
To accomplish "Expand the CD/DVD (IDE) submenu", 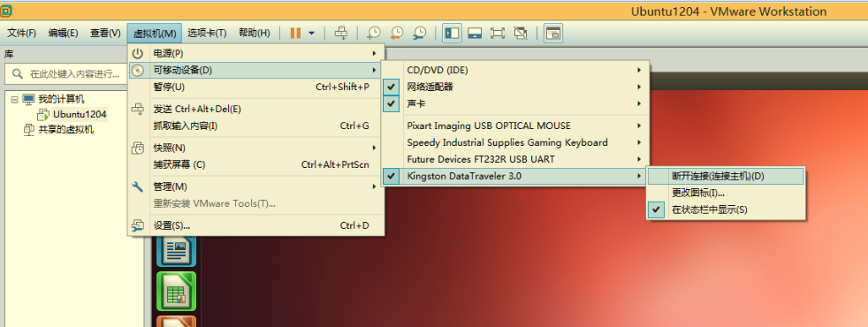I will tap(515, 71).
